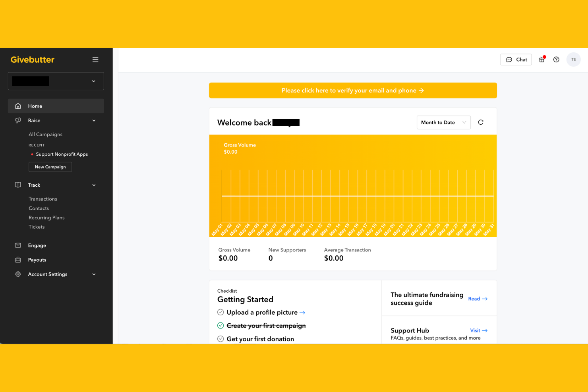Image resolution: width=588 pixels, height=392 pixels.
Task: Click the help question mark icon
Action: [x=556, y=60]
